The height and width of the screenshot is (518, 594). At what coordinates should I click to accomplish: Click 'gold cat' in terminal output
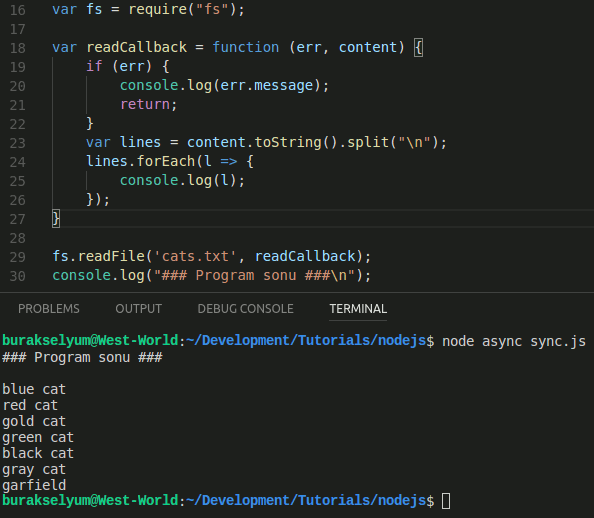(34, 421)
